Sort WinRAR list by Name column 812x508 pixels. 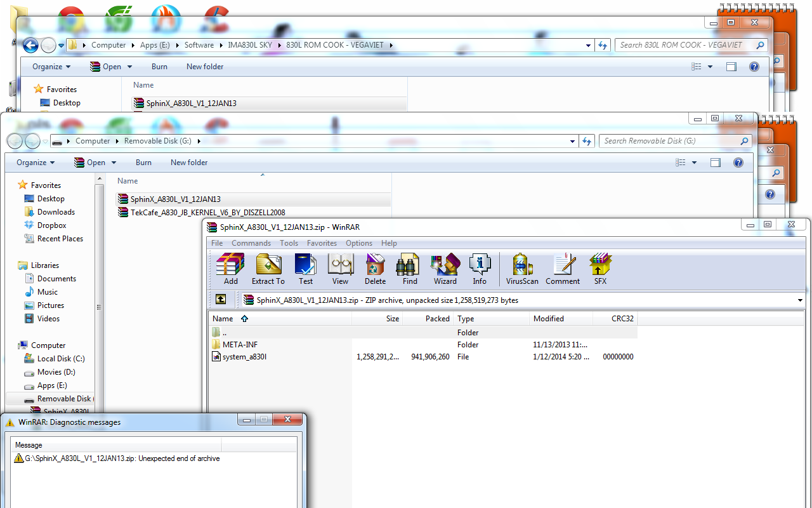tap(280, 319)
